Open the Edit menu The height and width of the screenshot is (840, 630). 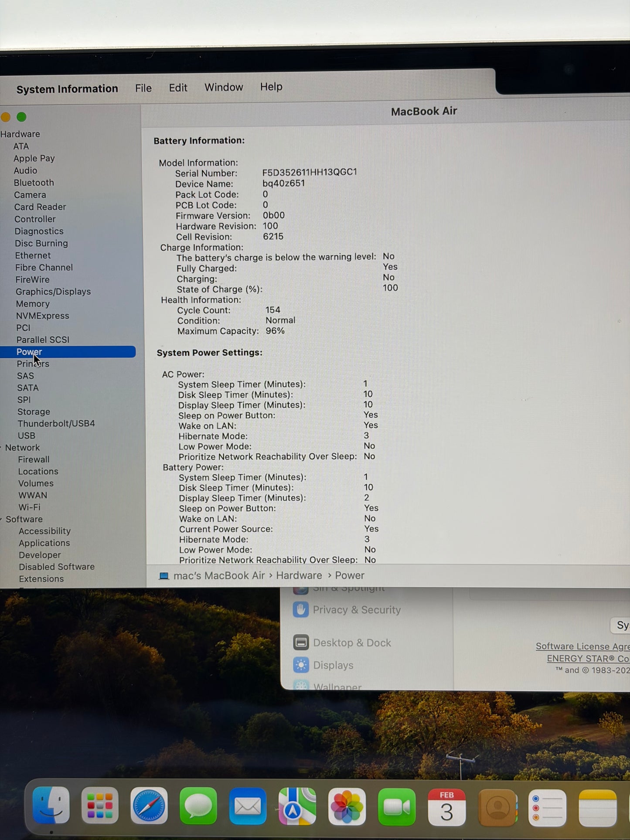(178, 88)
